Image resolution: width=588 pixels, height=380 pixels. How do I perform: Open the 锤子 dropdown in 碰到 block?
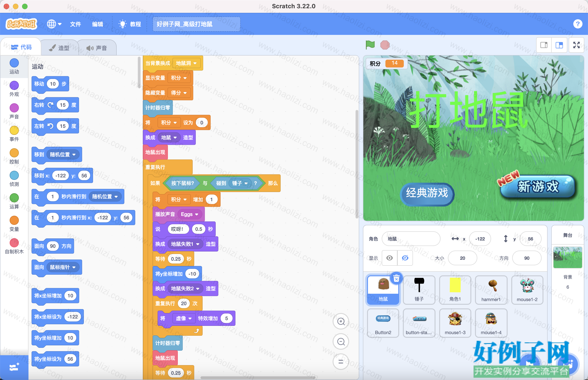(240, 183)
